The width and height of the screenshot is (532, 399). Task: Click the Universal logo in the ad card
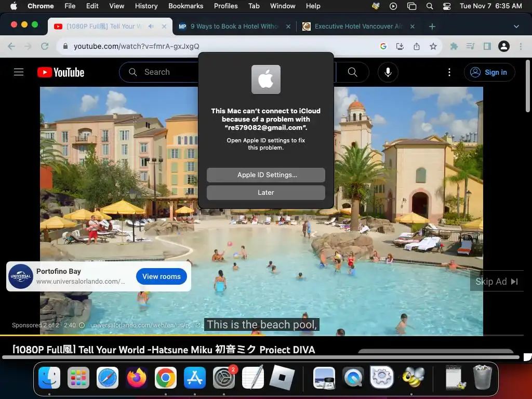pos(21,276)
